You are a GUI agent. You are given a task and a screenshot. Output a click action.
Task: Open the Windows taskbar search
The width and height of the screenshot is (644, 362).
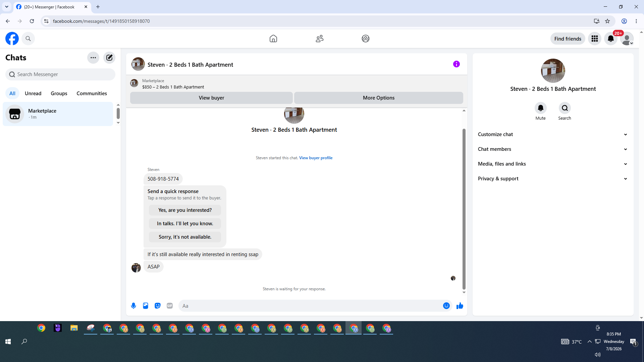pos(24,342)
